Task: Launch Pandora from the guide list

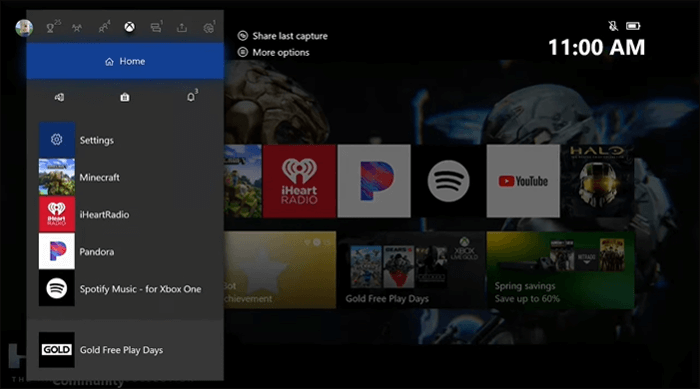Action: 125,251
